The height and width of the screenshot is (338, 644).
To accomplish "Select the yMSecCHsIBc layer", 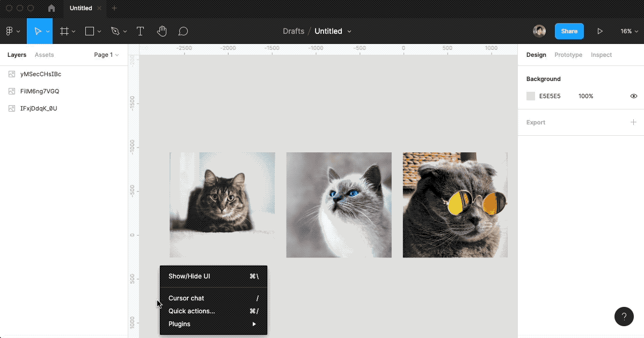I will [40, 74].
